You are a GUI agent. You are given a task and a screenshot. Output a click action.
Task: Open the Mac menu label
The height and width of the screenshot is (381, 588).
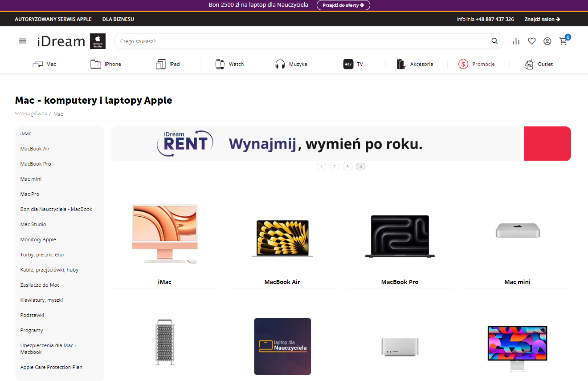(51, 64)
